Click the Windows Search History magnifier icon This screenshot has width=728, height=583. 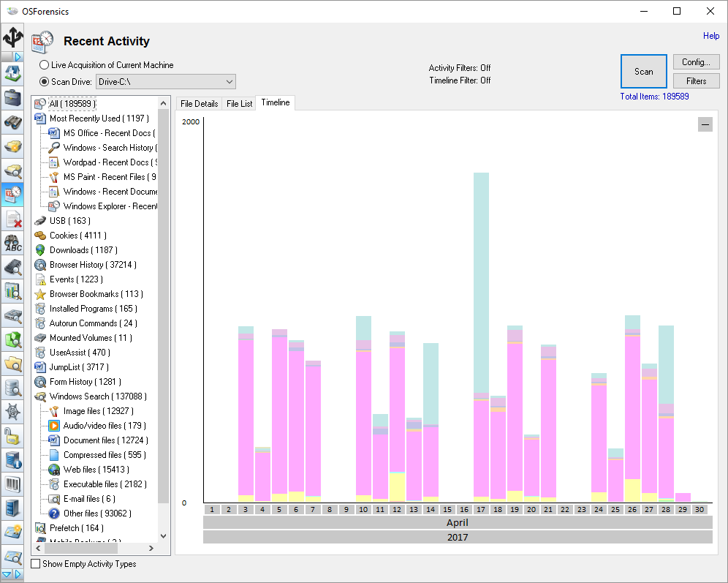click(54, 148)
